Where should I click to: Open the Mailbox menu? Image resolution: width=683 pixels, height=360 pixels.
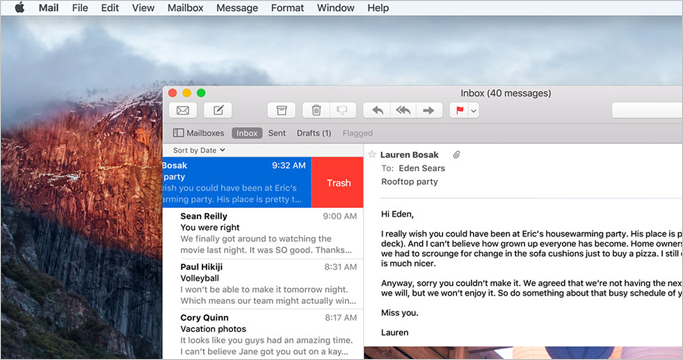tap(185, 8)
